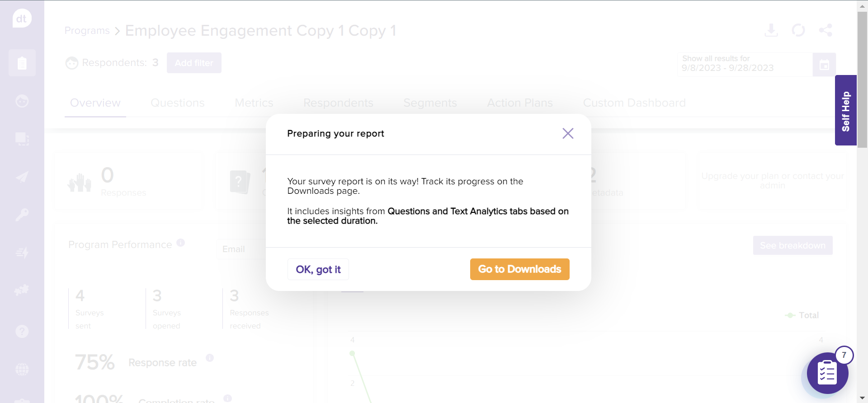868x403 pixels.
Task: Click the date range results field
Action: (745, 65)
